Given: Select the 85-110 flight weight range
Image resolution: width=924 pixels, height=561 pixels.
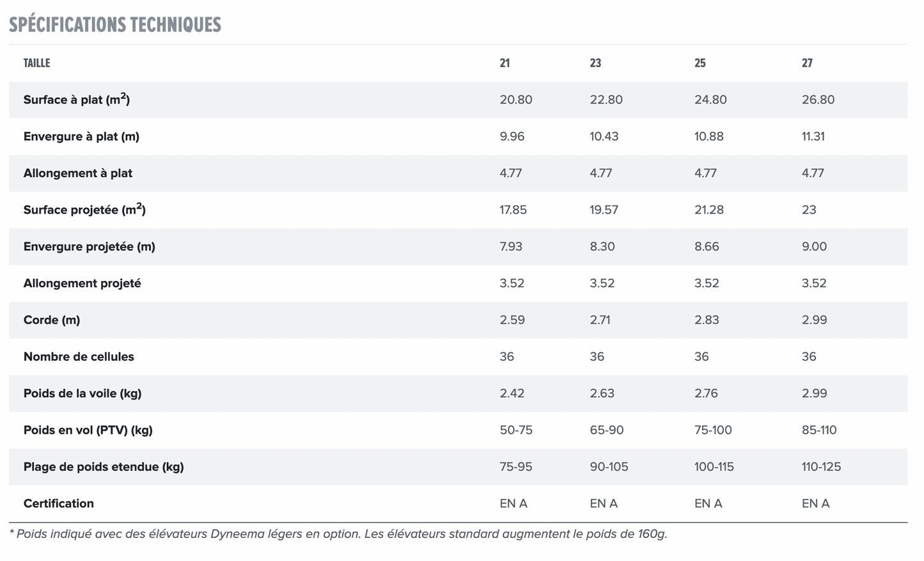Looking at the screenshot, I should pos(819,430).
